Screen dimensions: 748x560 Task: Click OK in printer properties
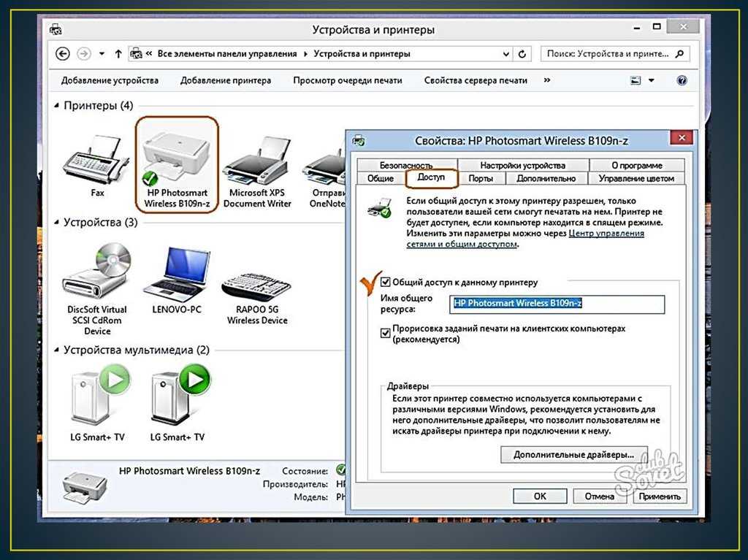(x=540, y=496)
